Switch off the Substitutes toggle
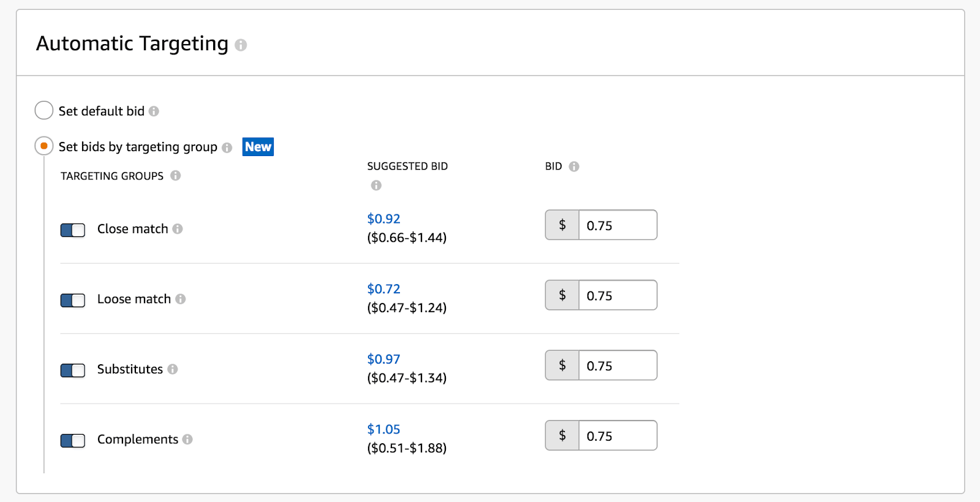The width and height of the screenshot is (980, 502). coord(73,370)
